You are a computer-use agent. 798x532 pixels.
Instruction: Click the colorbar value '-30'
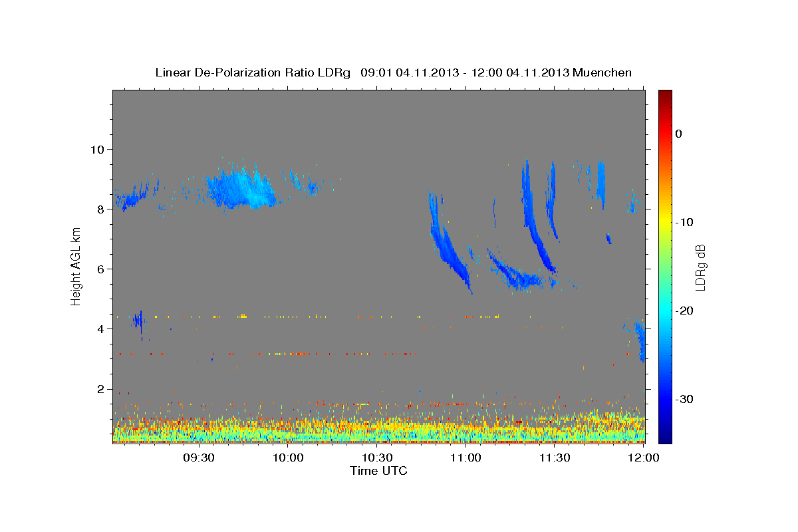(684, 399)
